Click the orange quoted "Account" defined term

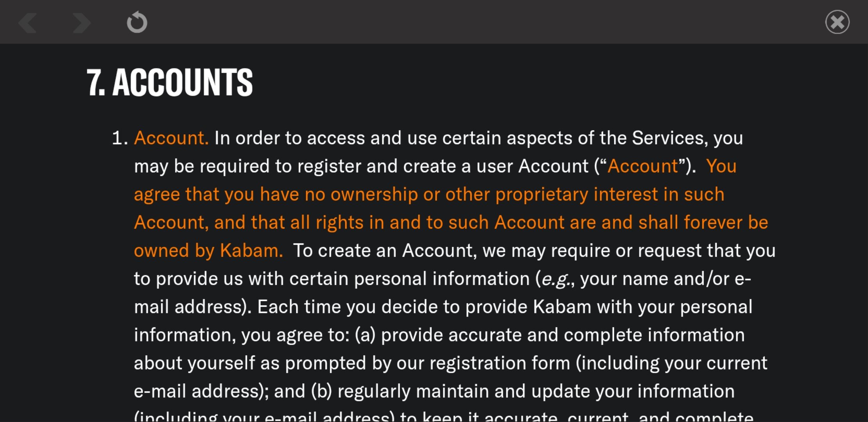642,166
